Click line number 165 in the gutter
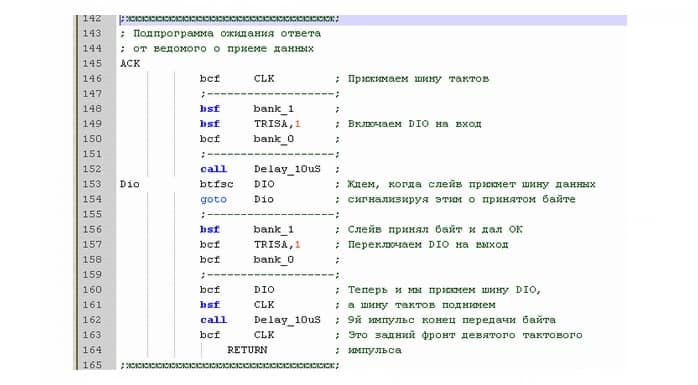Viewport: 698px width, 385px height. 92,365
